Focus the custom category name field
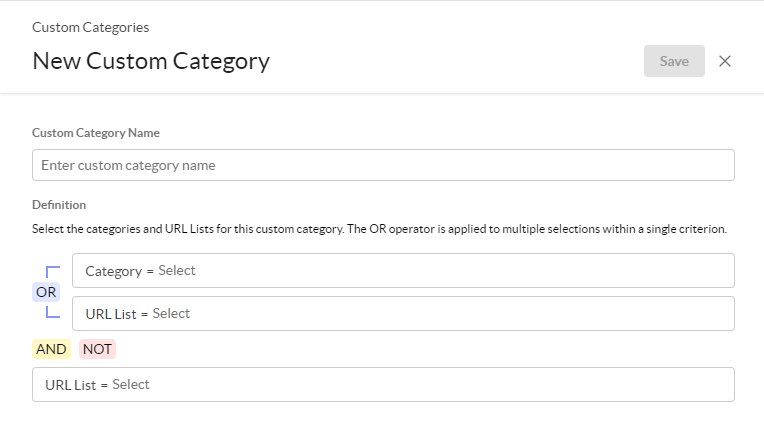Screen dimensions: 764x438 tap(383, 165)
